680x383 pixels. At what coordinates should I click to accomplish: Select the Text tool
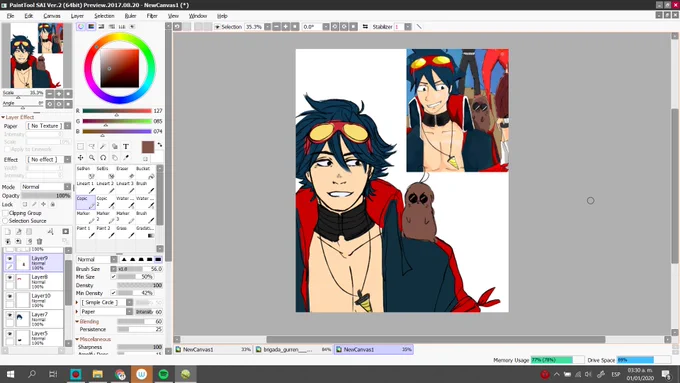[x=126, y=147]
